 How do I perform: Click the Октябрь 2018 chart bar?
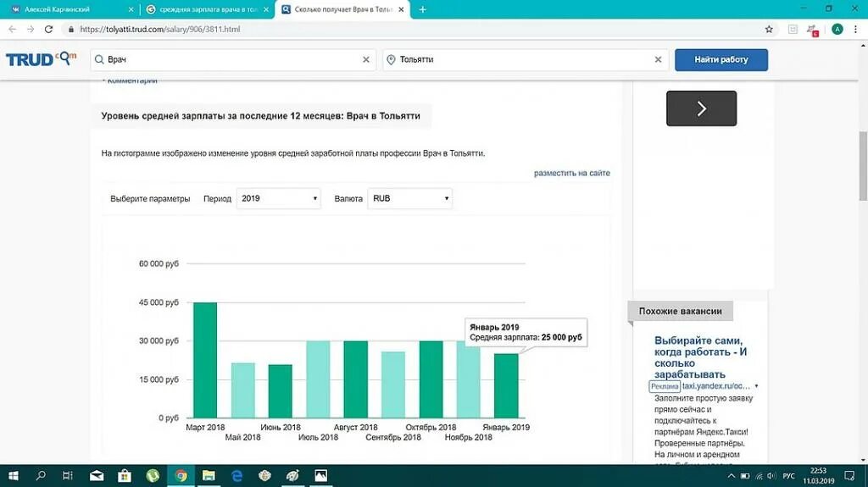pos(431,379)
